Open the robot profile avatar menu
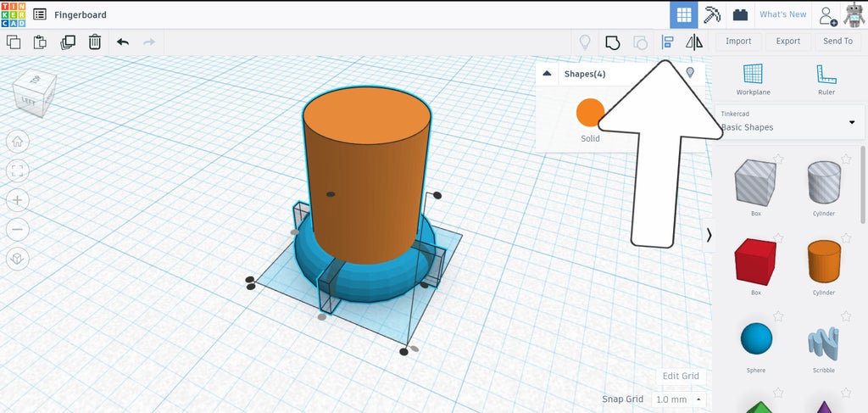The height and width of the screenshot is (413, 868). pos(854,15)
